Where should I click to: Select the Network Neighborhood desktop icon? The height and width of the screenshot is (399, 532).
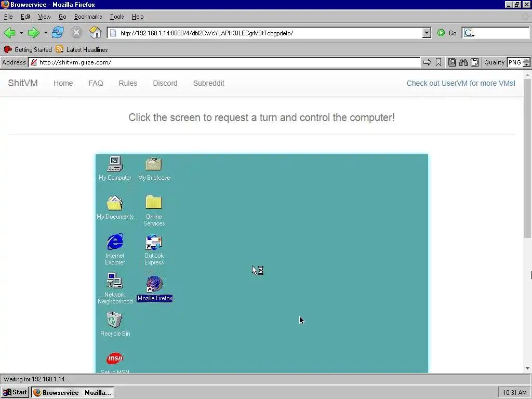click(115, 288)
